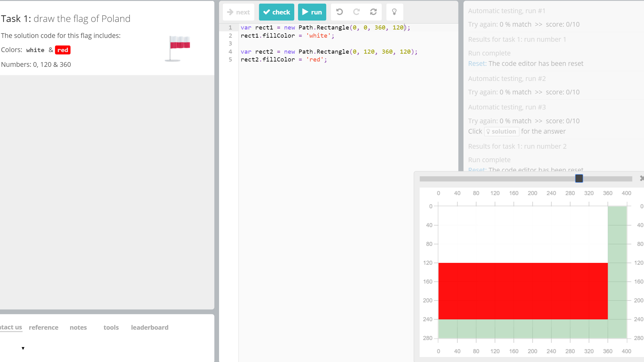
Task: Click the undo arrow icon
Action: [339, 12]
